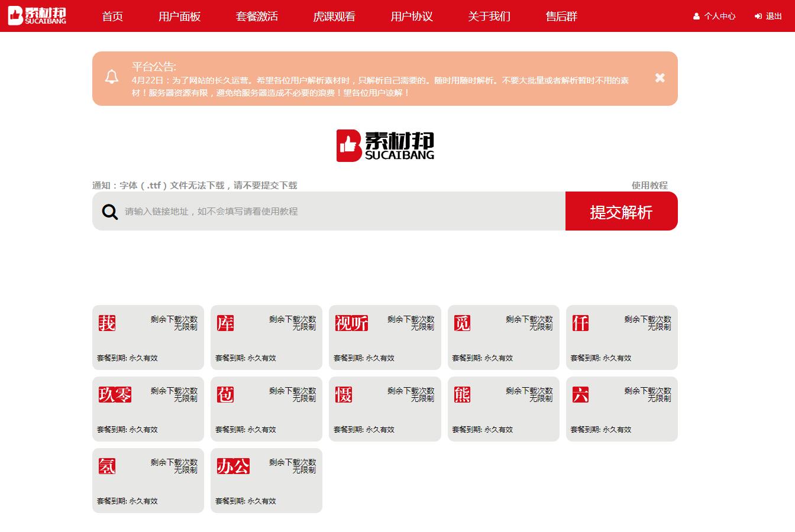This screenshot has width=795, height=532.
Task: Click 套餐到期 text in the 氢 card
Action: point(127,501)
